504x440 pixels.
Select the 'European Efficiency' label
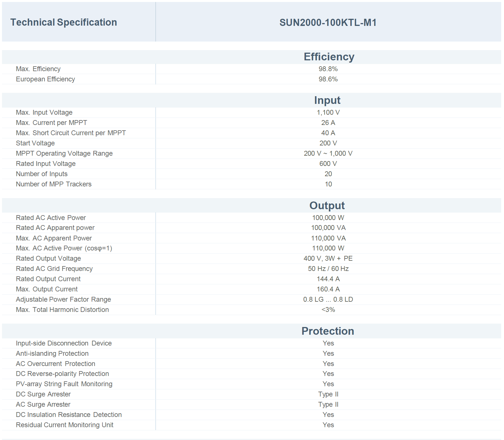45,79
